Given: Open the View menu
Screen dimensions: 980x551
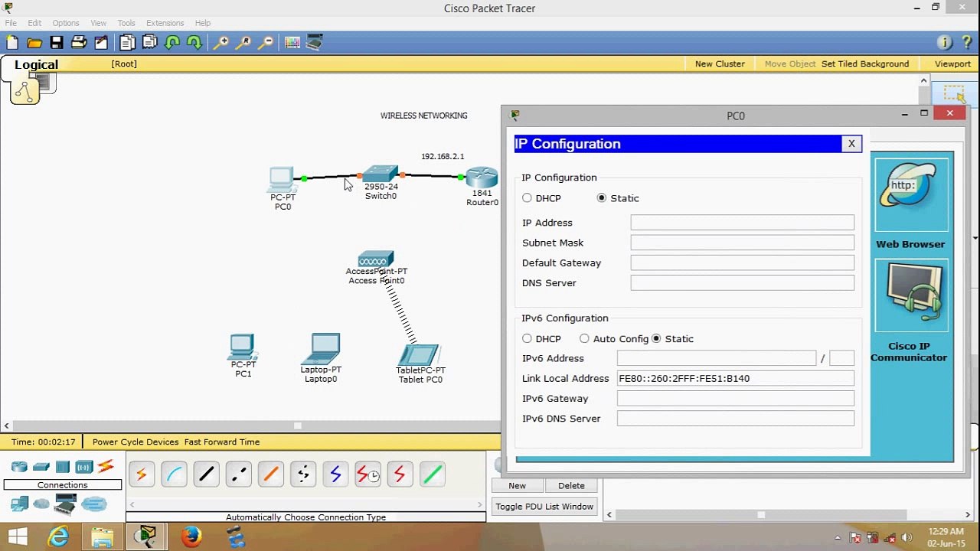Looking at the screenshot, I should (99, 23).
